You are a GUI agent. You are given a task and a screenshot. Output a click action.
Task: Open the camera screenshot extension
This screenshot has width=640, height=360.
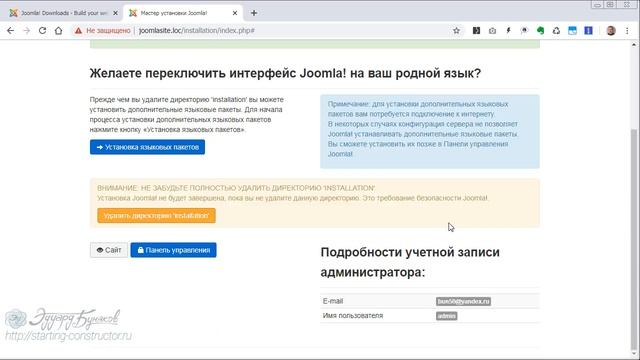pos(492,31)
